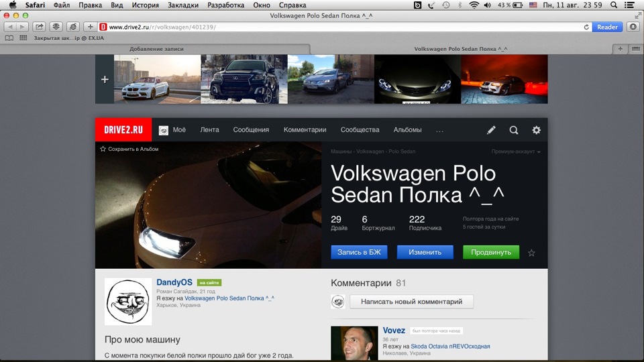Open the battery status at 43 %
644x362 pixels.
tap(510, 5)
